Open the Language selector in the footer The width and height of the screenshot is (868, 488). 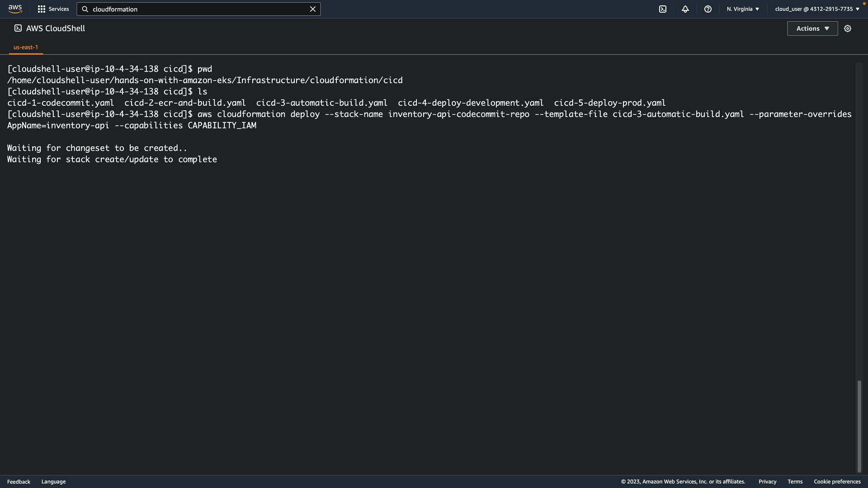pyautogui.click(x=53, y=482)
